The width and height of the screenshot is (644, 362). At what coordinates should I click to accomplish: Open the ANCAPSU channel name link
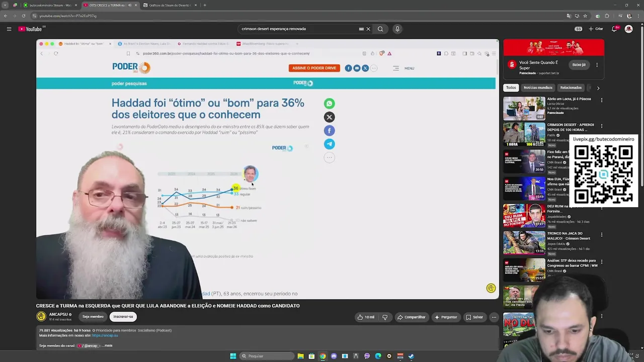[x=58, y=314]
